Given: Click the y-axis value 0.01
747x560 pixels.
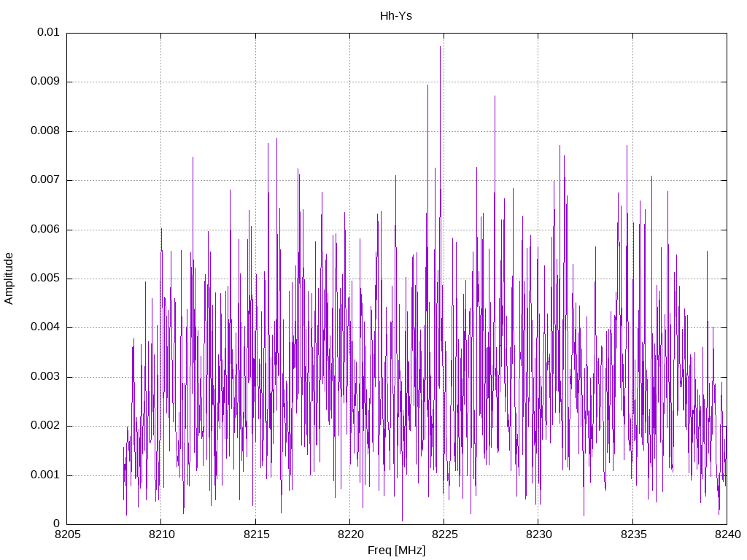Looking at the screenshot, I should point(48,32).
